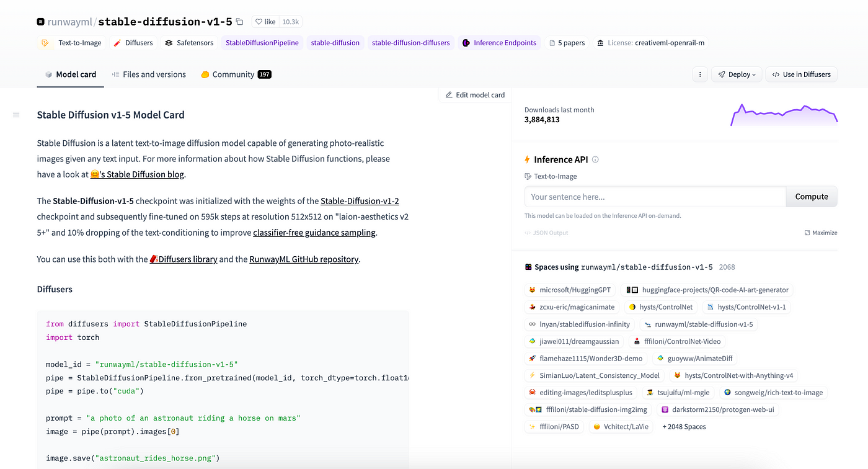The height and width of the screenshot is (469, 868).
Task: Open runwayml/stable-diffusion-v1-5 space chip
Action: coord(699,324)
